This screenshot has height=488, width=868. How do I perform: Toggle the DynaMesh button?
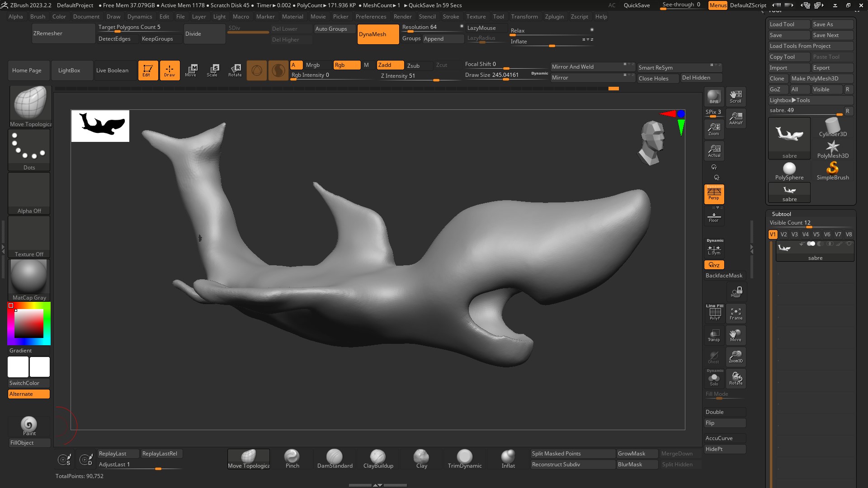pyautogui.click(x=378, y=34)
